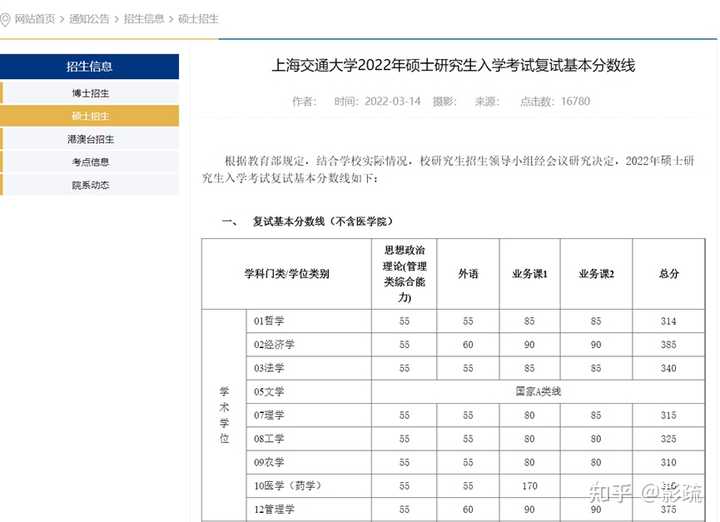
Task: Click the 02经济学 row label
Action: click(274, 344)
